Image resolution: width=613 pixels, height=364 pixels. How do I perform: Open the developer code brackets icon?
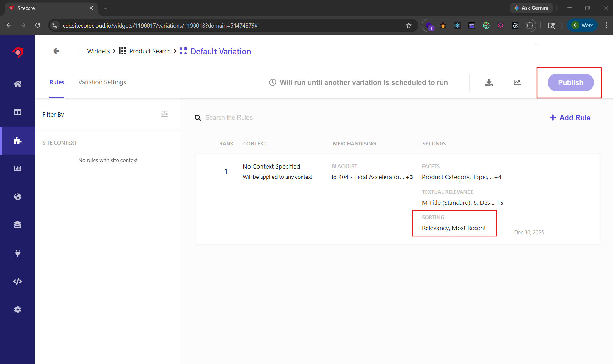pyautogui.click(x=18, y=281)
